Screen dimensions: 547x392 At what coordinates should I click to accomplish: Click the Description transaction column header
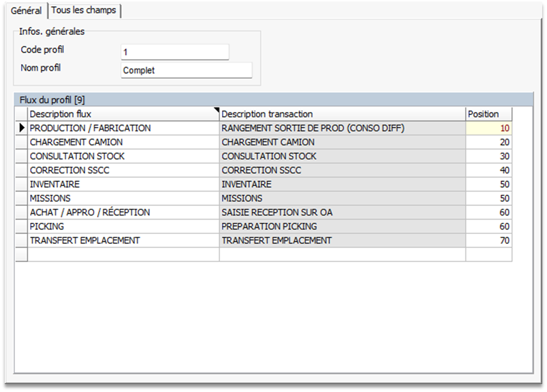point(342,114)
